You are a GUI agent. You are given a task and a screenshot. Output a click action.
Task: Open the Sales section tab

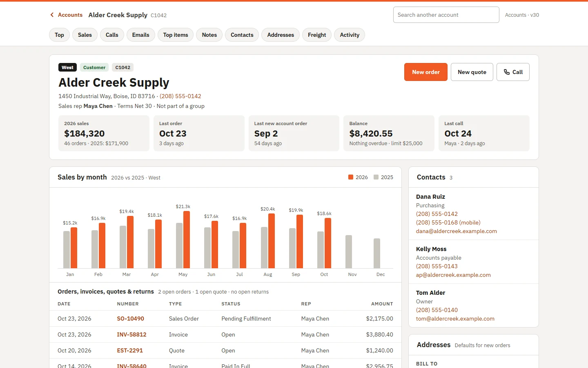pos(85,35)
